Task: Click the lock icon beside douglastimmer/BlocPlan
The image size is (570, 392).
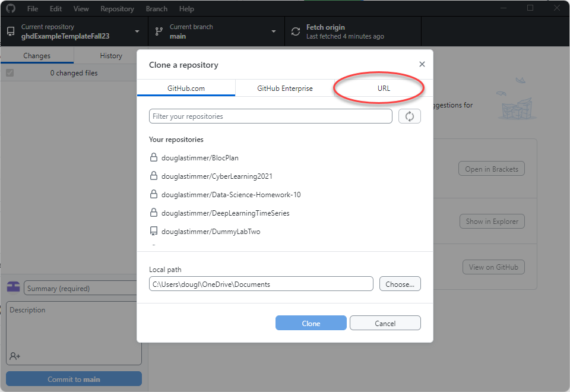Action: 154,158
